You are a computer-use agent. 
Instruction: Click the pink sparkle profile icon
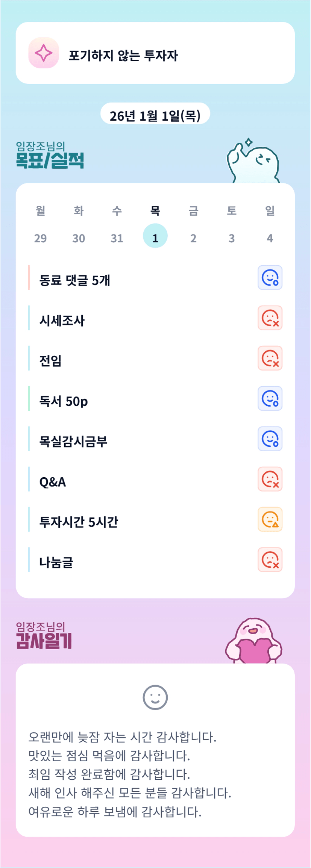click(x=44, y=53)
